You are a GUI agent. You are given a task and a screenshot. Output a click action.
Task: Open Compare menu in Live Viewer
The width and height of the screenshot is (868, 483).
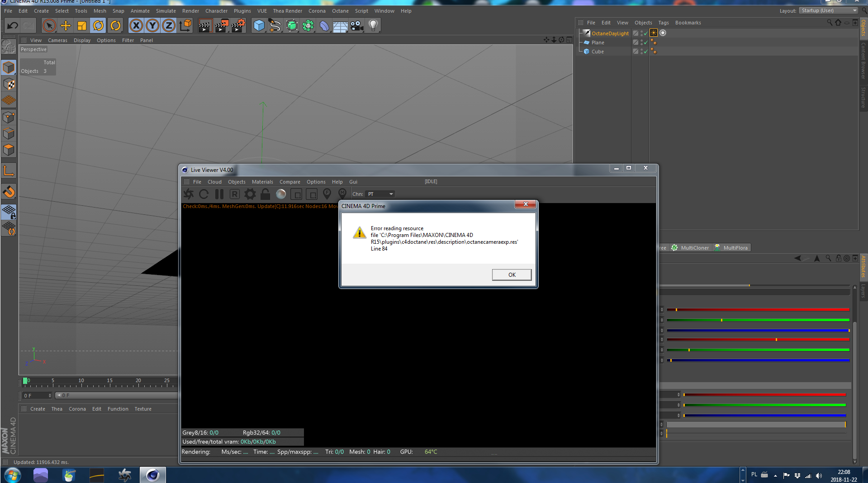tap(290, 182)
